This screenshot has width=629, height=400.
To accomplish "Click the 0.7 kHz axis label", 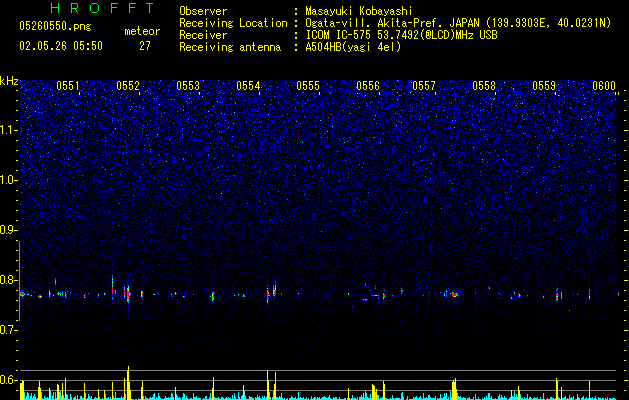I will [x=9, y=330].
